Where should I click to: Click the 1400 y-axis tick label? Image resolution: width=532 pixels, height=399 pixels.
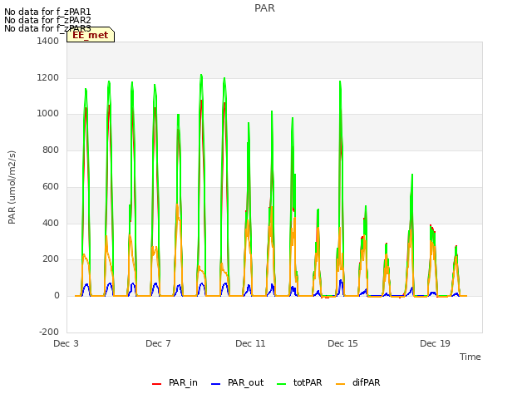coord(48,41)
